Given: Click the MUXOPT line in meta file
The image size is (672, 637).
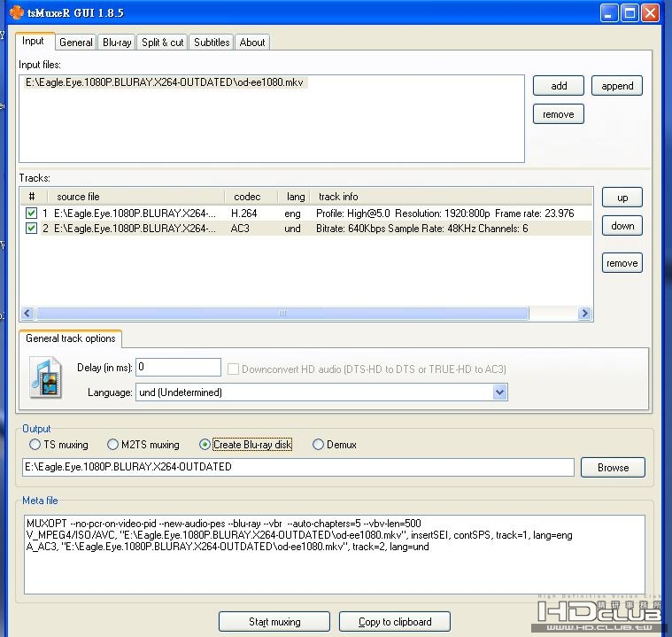Looking at the screenshot, I should pyautogui.click(x=224, y=524).
